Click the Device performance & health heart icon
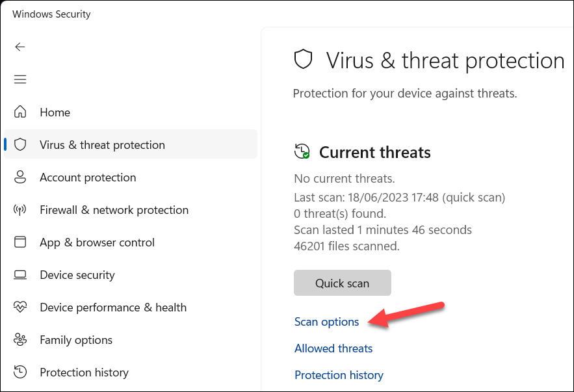 [20, 307]
